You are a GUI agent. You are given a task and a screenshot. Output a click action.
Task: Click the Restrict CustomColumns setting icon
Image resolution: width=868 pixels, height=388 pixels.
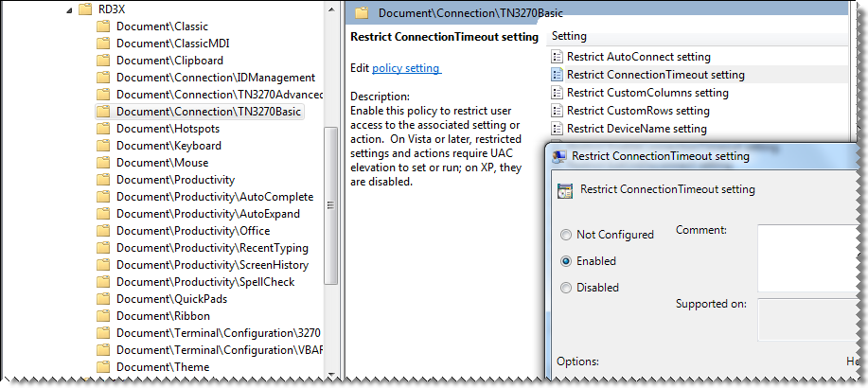(557, 93)
